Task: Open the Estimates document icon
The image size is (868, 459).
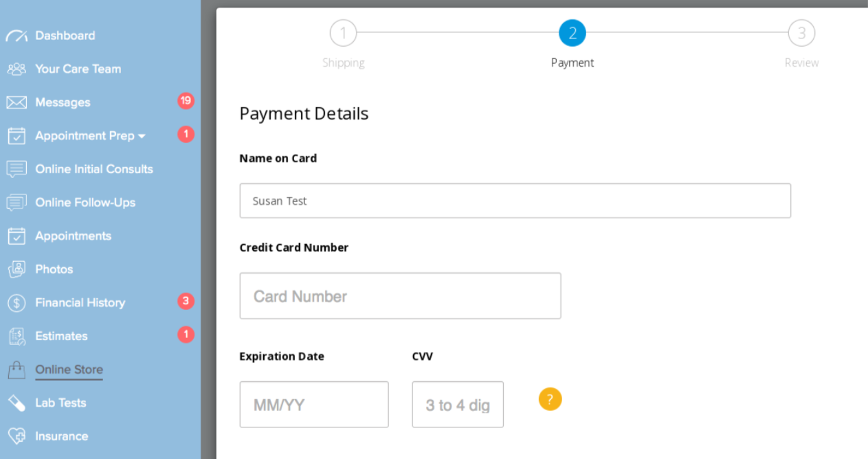Action: pyautogui.click(x=16, y=336)
